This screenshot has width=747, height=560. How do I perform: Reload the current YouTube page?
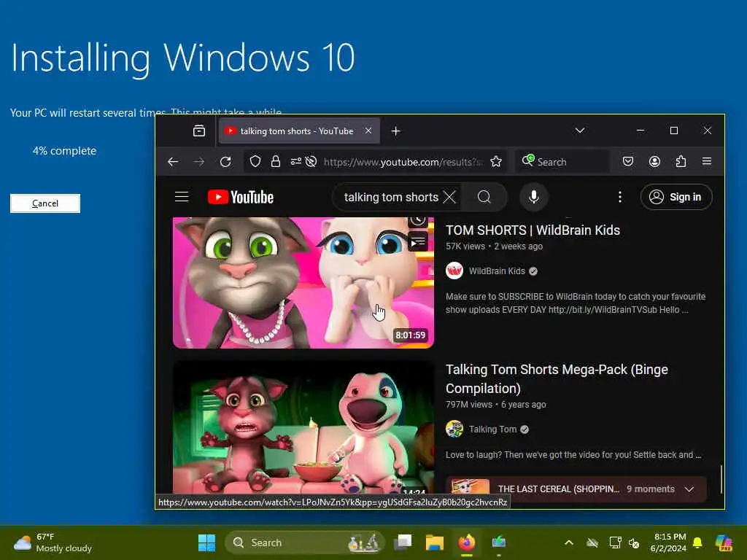[225, 162]
